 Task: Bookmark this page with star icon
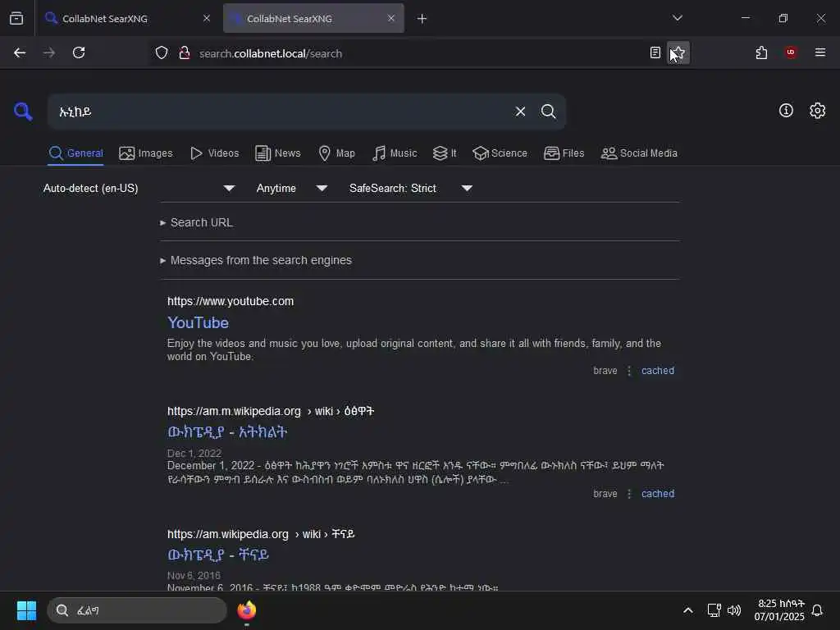[678, 52]
